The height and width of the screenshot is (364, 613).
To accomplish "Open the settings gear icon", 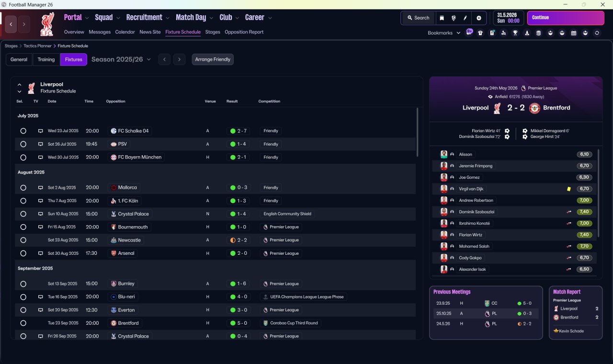I will click(478, 18).
